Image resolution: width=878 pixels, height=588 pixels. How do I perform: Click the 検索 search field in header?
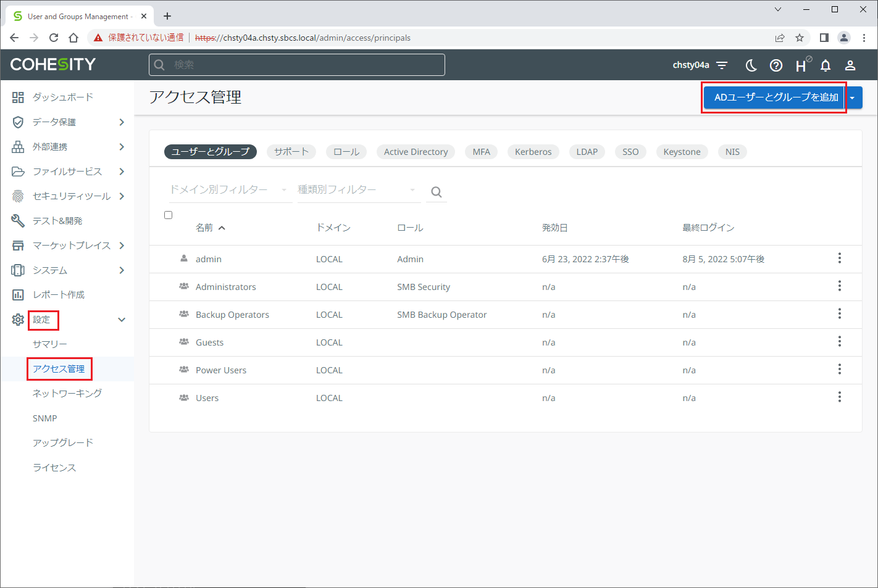point(296,65)
